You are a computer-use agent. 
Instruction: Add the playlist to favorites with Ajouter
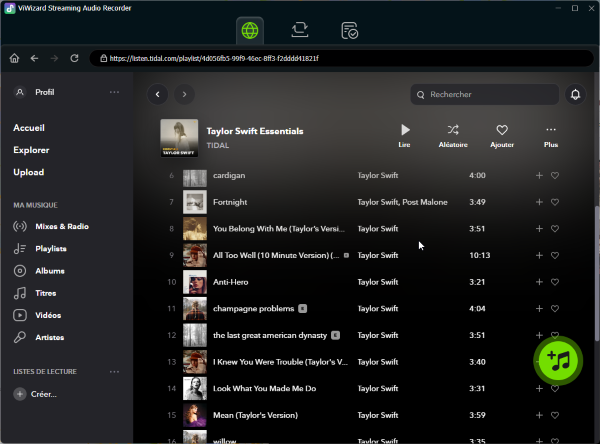tap(502, 135)
